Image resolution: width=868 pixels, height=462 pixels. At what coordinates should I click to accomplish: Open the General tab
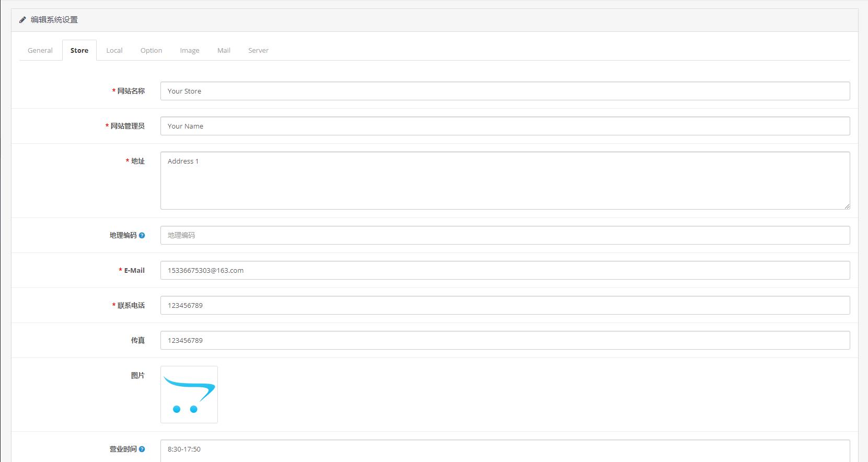click(40, 50)
